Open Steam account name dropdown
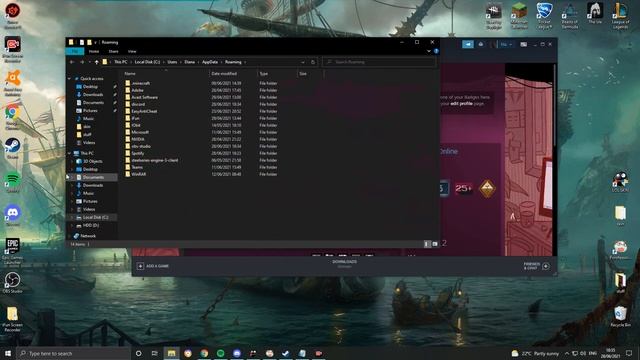 (506, 44)
